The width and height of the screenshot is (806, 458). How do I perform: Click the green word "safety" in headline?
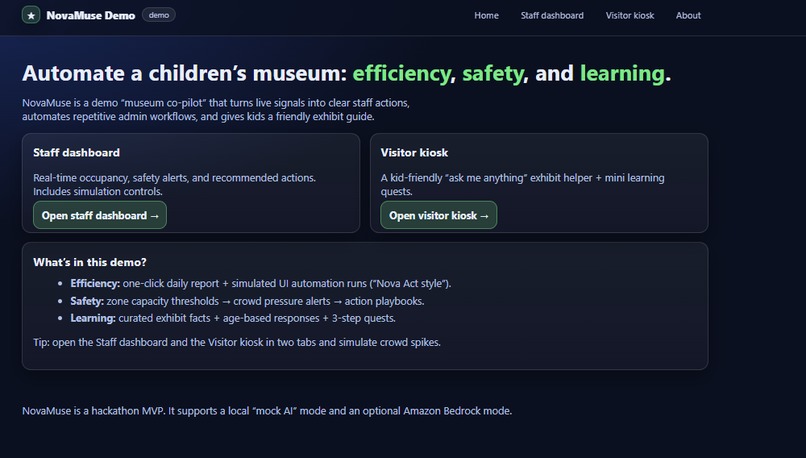pyautogui.click(x=492, y=74)
